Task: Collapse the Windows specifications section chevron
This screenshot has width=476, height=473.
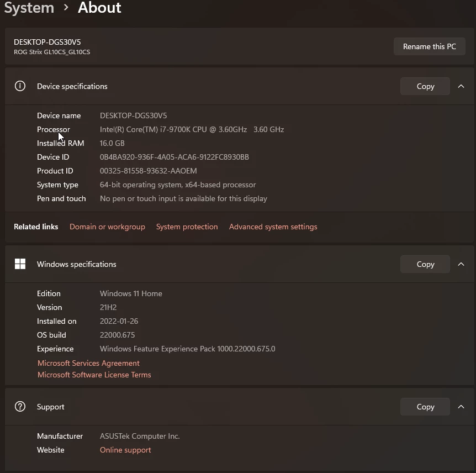Action: click(x=461, y=264)
